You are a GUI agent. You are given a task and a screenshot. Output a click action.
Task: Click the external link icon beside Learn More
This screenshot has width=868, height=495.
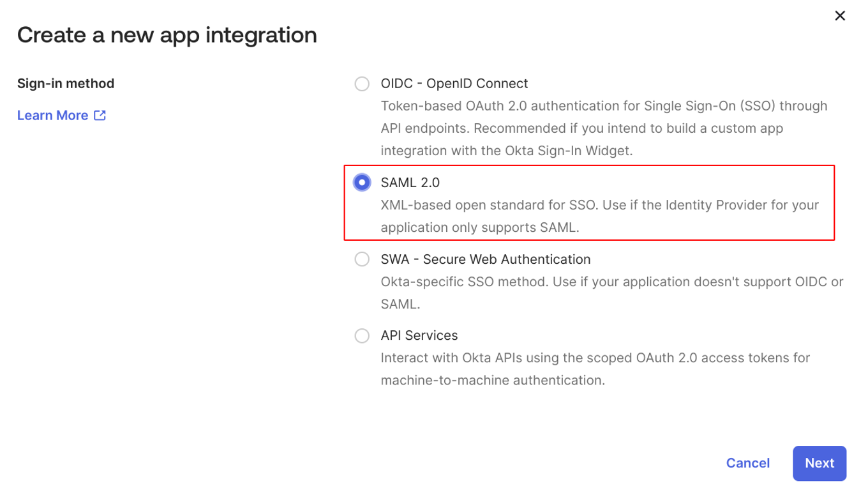[100, 116]
